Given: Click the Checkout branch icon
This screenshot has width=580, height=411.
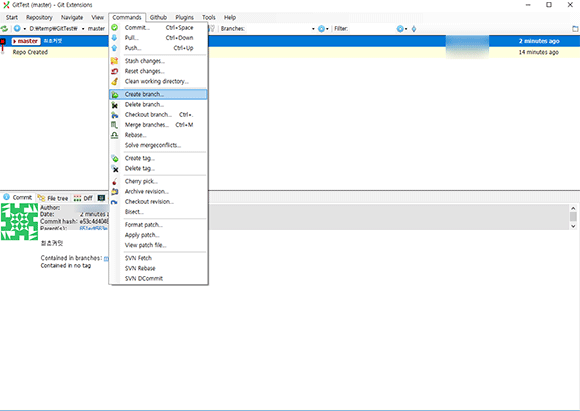Looking at the screenshot, I should 115,115.
